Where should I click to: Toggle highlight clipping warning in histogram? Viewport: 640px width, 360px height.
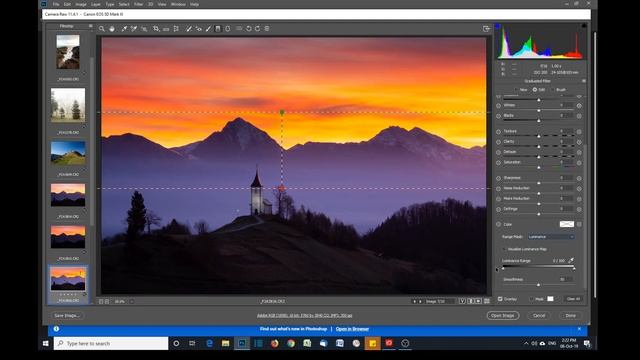pos(584,26)
